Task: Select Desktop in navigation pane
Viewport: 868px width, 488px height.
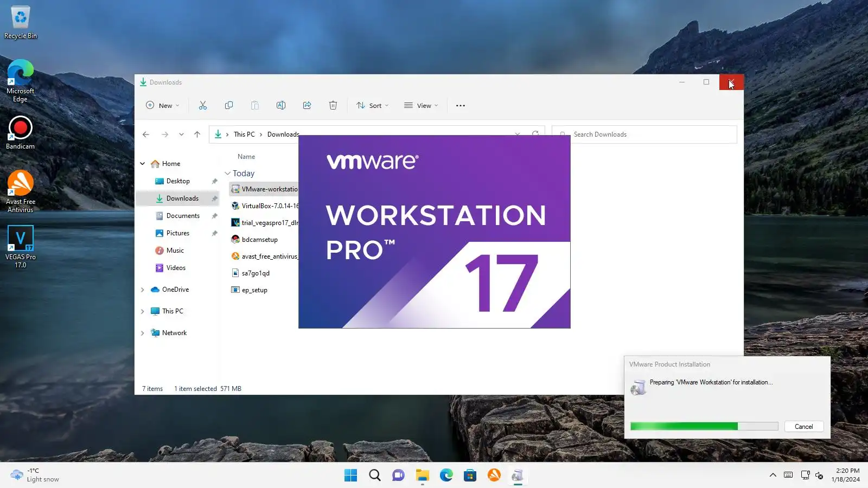Action: (178, 181)
